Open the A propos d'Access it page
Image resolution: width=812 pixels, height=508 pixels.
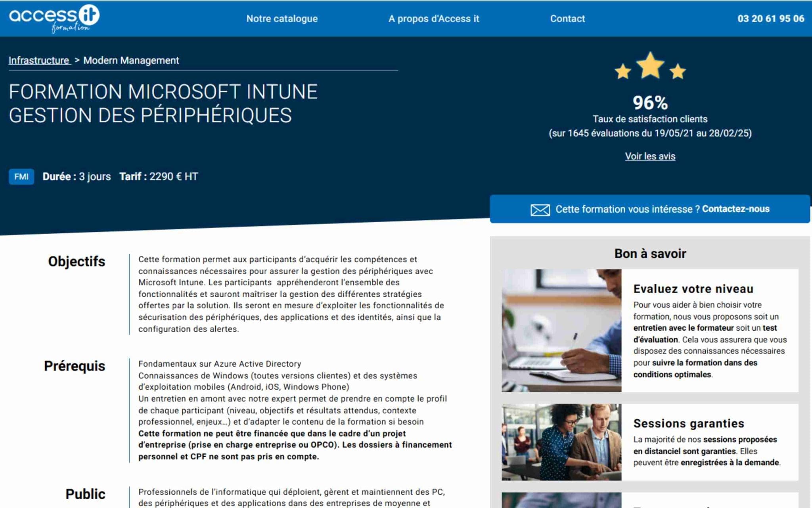point(434,18)
